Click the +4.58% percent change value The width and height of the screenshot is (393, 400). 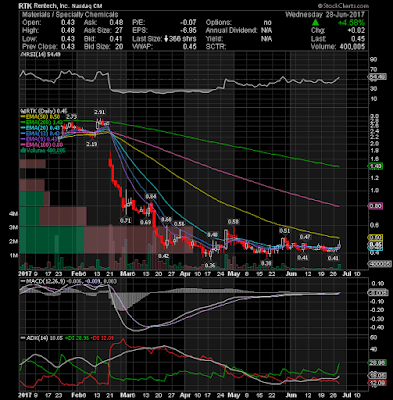[351, 23]
